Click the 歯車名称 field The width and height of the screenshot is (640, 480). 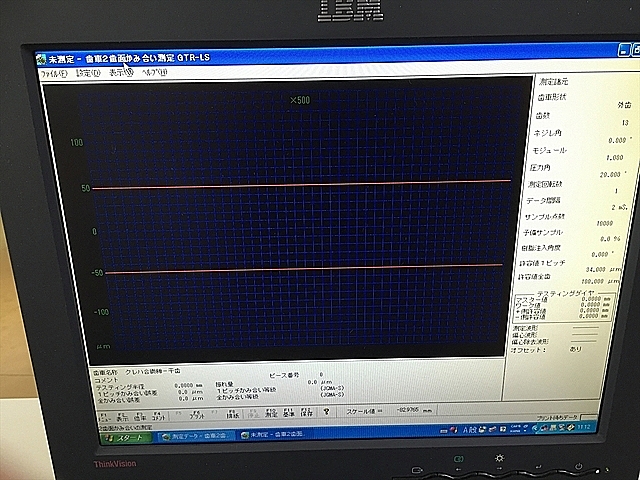tap(137, 372)
